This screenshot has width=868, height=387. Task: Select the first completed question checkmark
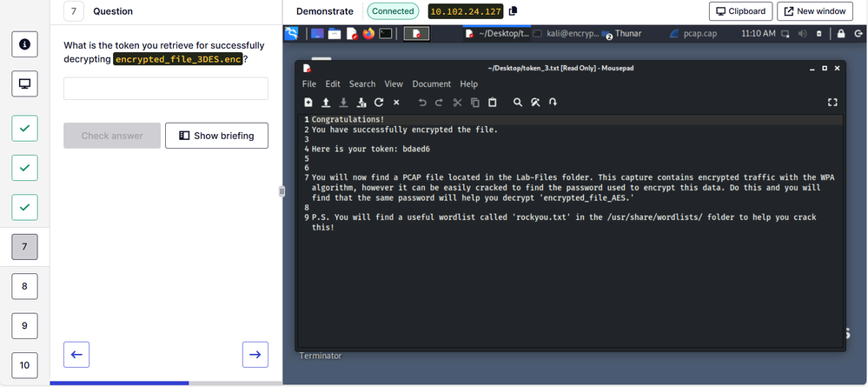(x=24, y=128)
